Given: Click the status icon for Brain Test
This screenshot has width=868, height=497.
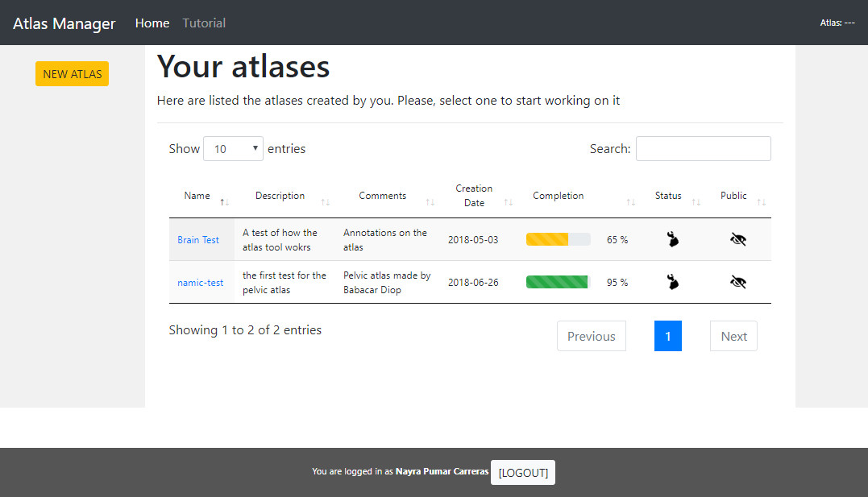Looking at the screenshot, I should pos(672,239).
